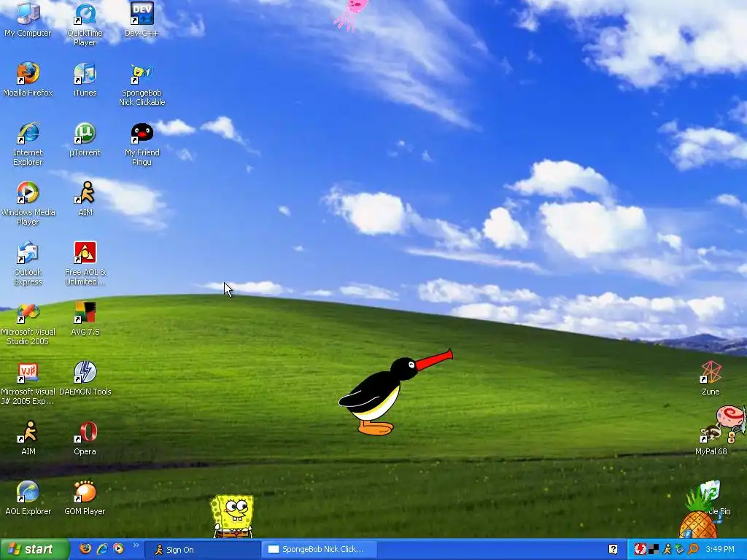Viewport: 747px width, 560px height.
Task: Click the 3:49 PM system clock
Action: 720,550
